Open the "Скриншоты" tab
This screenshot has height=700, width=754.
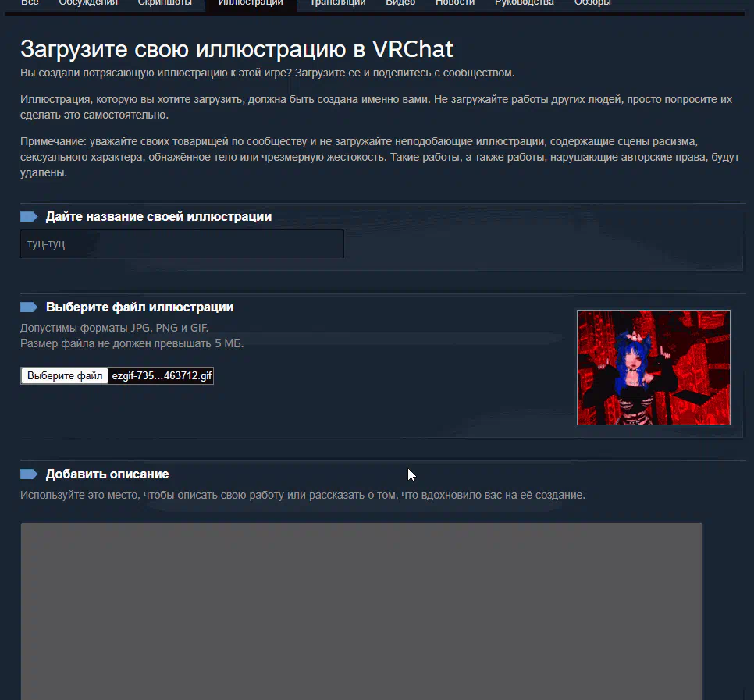165,3
